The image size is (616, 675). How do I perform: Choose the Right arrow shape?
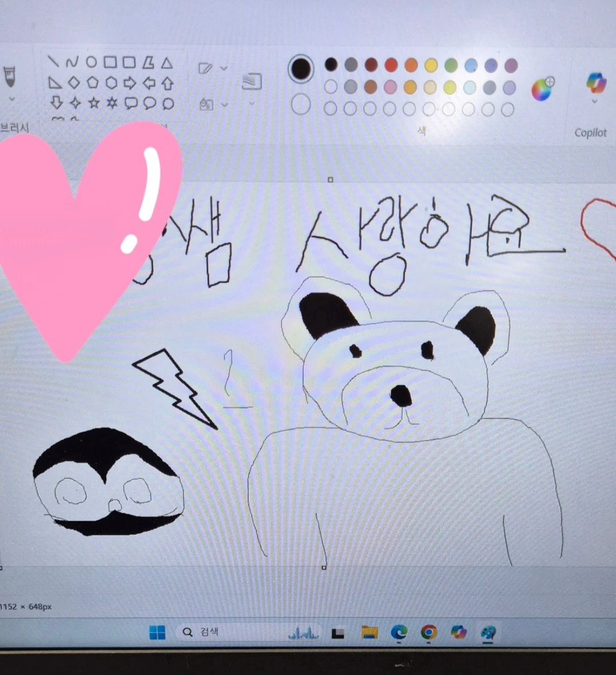point(130,83)
